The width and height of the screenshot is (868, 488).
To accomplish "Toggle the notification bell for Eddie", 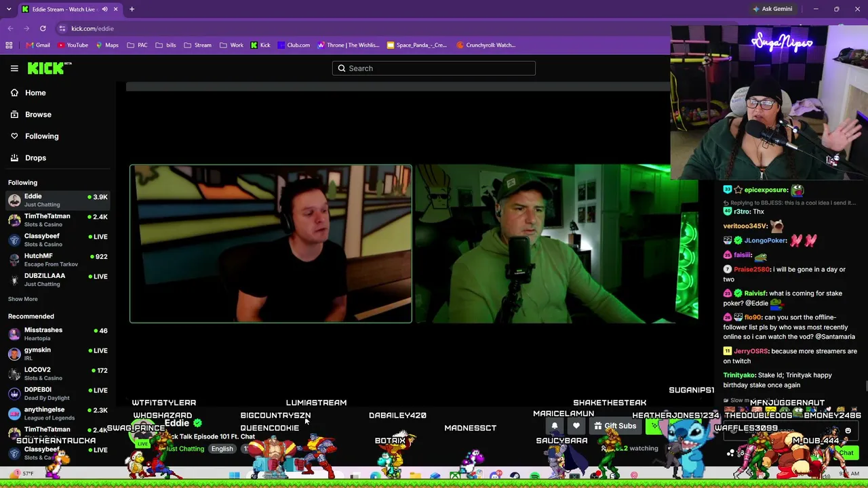I will (555, 426).
